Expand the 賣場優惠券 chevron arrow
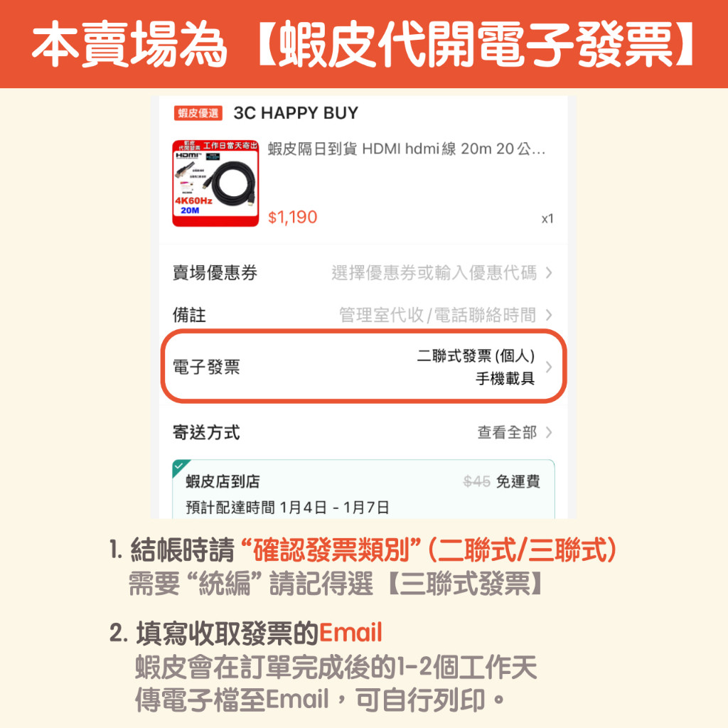The image size is (728, 728). point(549,272)
